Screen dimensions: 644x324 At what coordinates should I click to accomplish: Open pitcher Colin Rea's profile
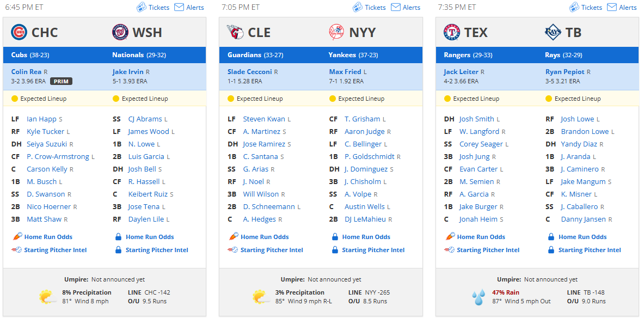pyautogui.click(x=26, y=71)
